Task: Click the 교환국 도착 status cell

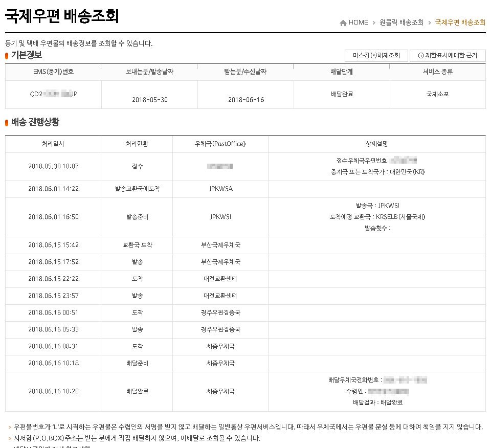Action: [x=138, y=245]
